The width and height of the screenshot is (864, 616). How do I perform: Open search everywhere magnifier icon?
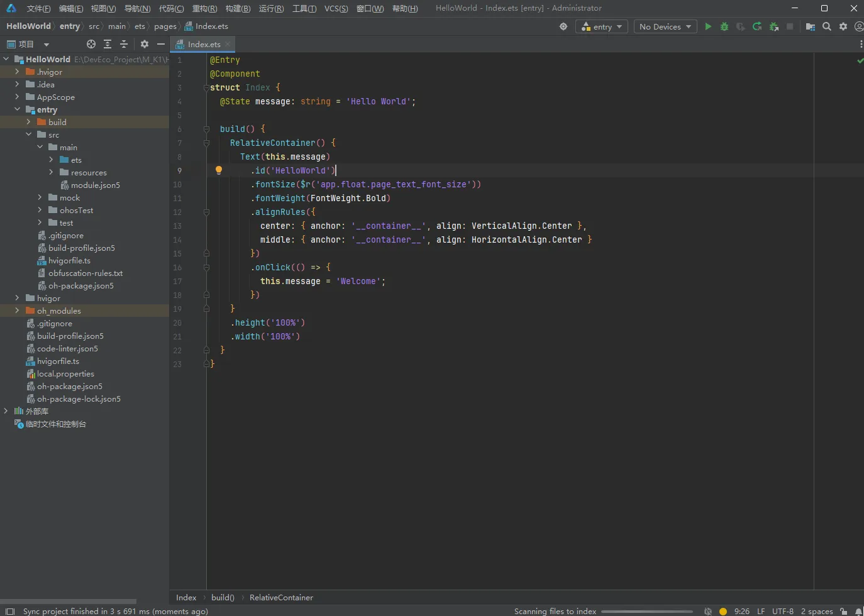point(827,26)
